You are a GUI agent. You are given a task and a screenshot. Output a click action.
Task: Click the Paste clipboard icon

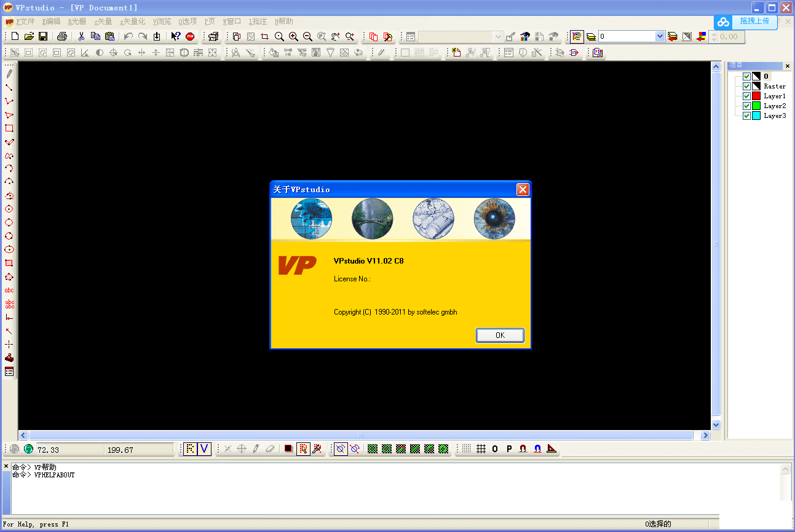(109, 37)
